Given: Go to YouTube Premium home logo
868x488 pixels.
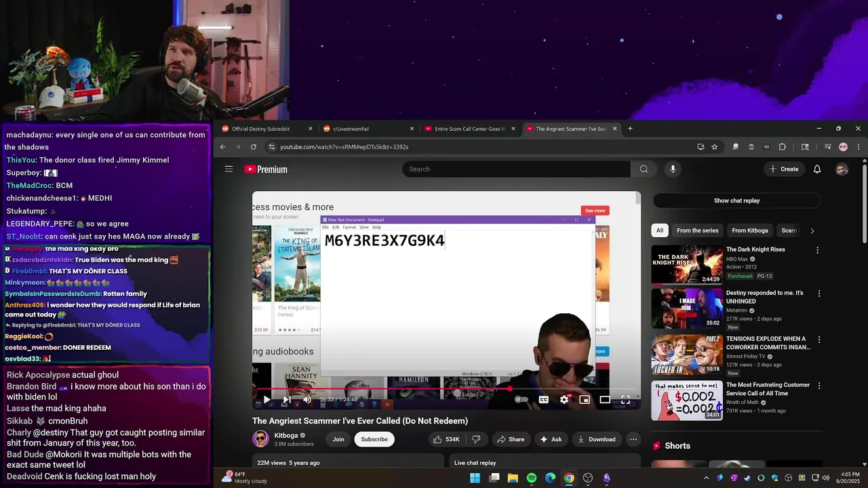Looking at the screenshot, I should (x=266, y=169).
